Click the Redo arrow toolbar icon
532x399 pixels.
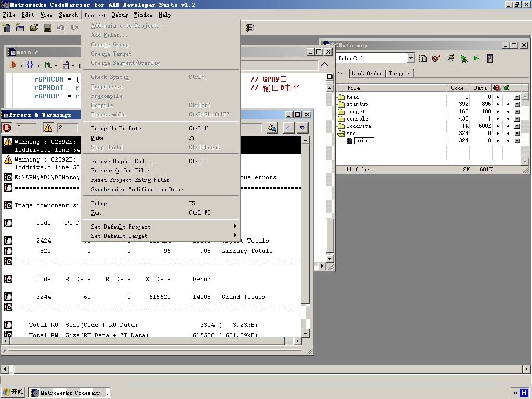coord(74,28)
